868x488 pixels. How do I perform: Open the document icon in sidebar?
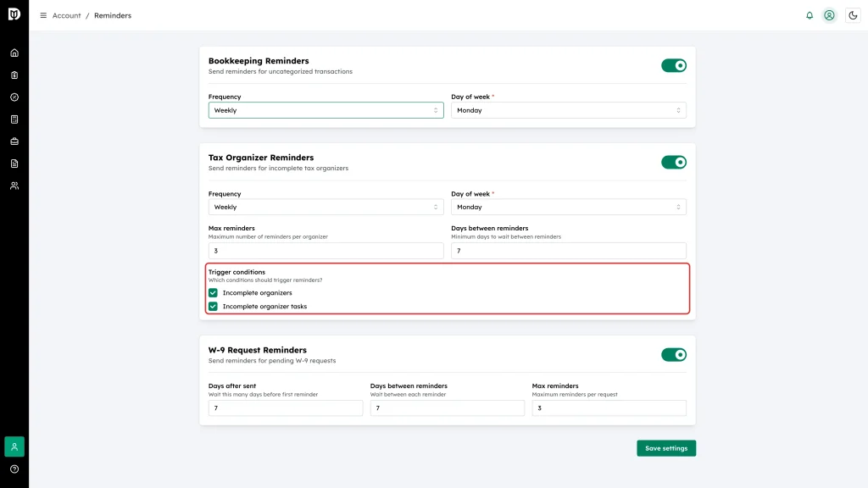click(14, 164)
